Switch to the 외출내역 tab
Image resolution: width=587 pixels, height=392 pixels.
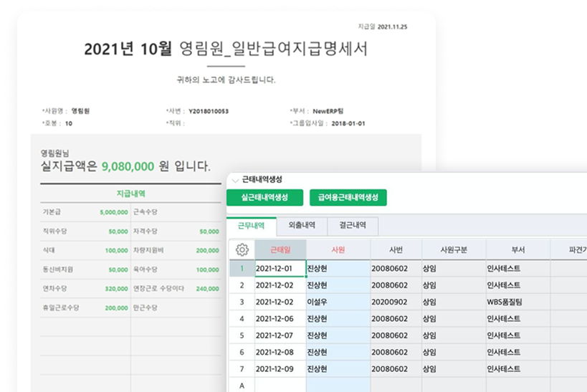pyautogui.click(x=302, y=225)
